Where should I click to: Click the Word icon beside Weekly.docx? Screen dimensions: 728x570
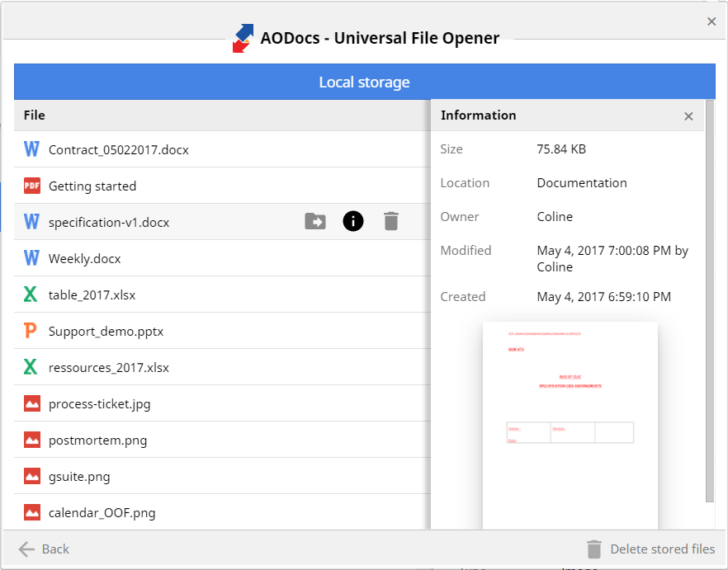pos(31,257)
